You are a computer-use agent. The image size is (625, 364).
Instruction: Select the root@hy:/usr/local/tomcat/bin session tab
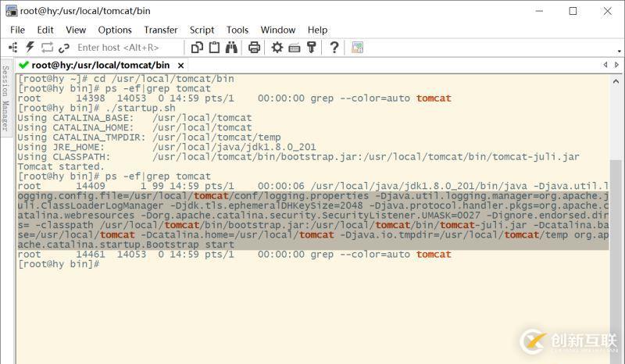click(x=101, y=65)
